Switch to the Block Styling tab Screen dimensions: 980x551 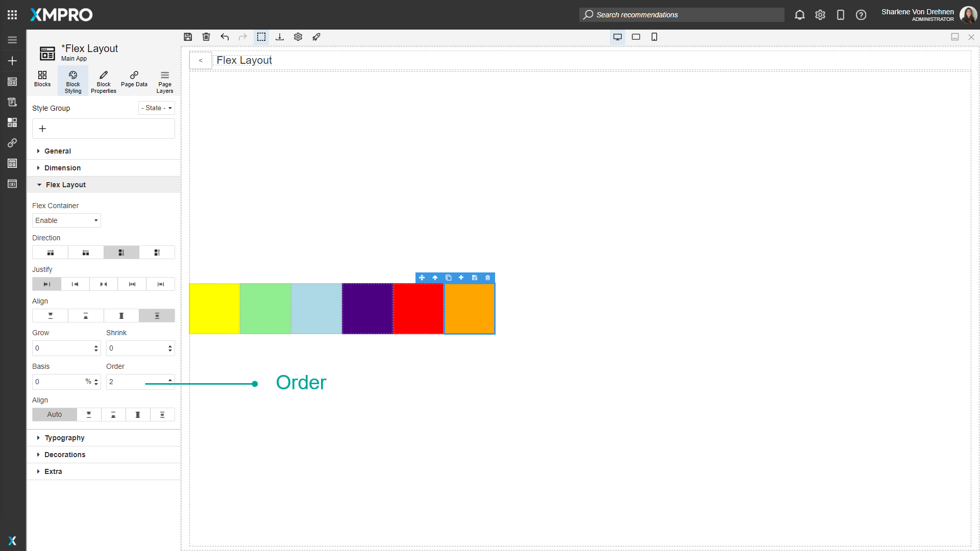tap(72, 81)
